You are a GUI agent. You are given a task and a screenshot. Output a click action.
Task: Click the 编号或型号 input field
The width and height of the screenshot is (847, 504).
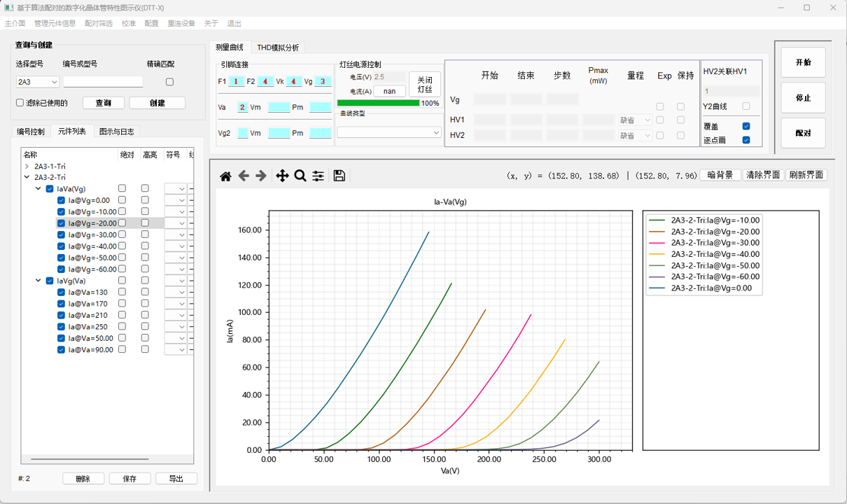pyautogui.click(x=103, y=82)
